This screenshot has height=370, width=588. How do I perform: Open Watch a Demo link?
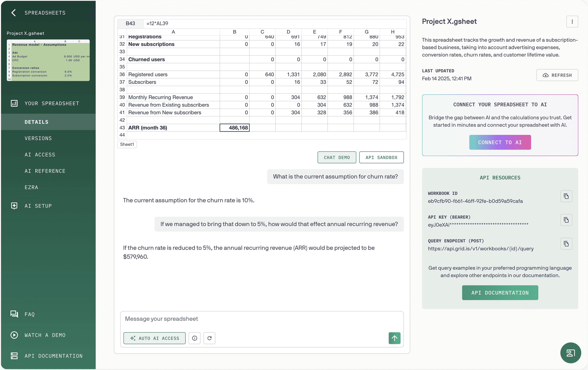point(45,335)
